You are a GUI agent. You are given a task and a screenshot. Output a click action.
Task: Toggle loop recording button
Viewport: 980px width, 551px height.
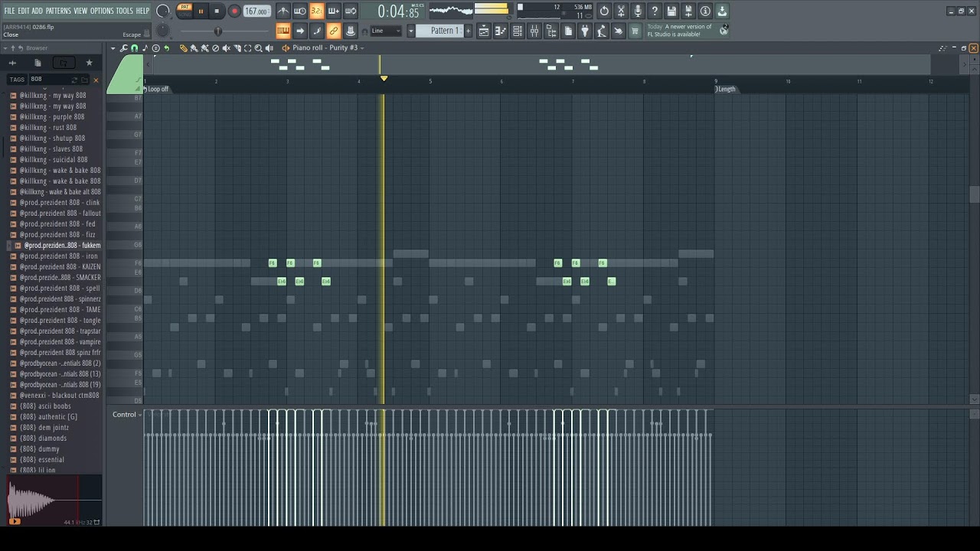click(x=351, y=11)
